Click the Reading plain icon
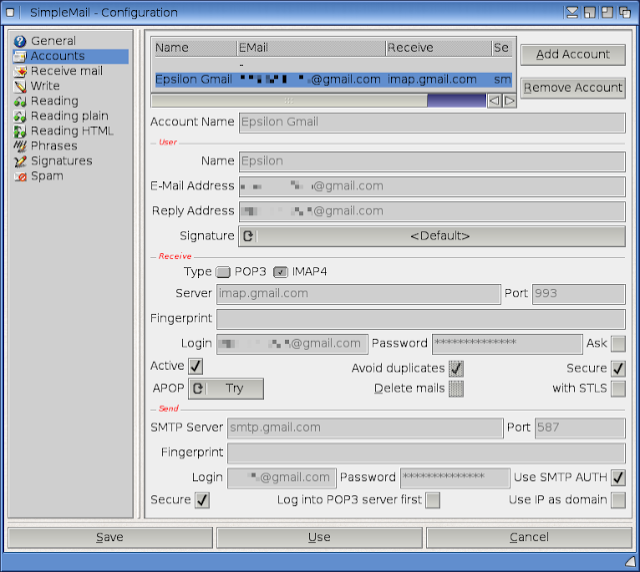 point(20,116)
